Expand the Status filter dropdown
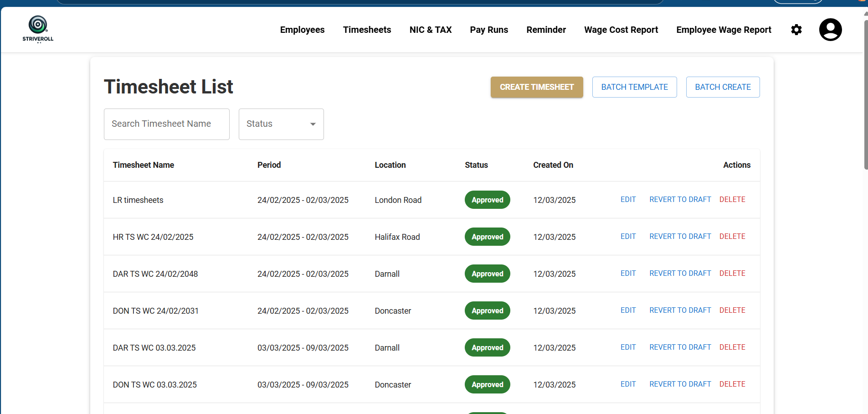 pyautogui.click(x=281, y=124)
